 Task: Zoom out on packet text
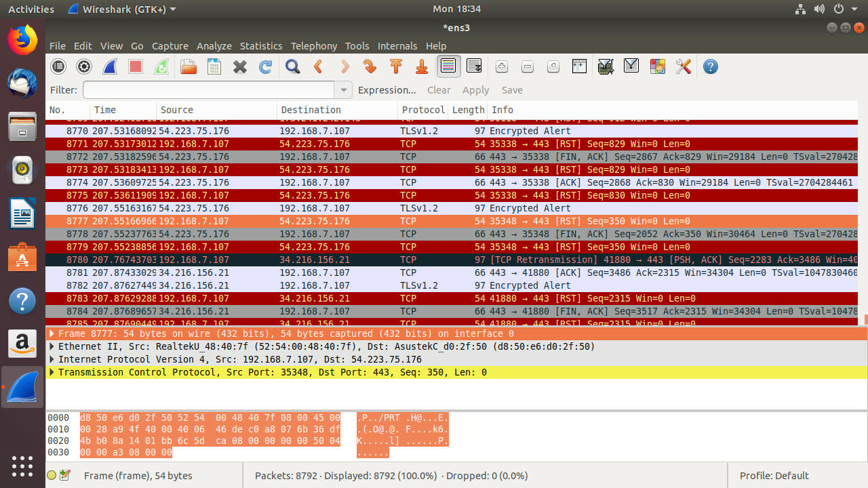(528, 66)
